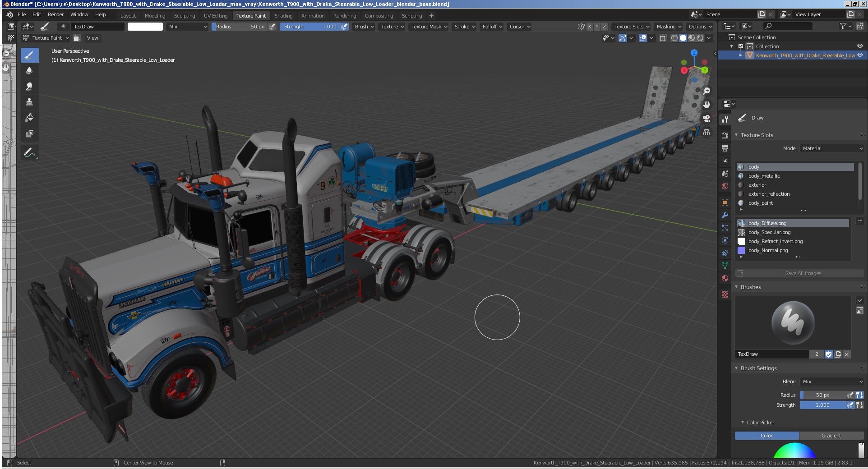Open Active Tool properties tab
Screen dimensions: 868x469
coord(725,120)
